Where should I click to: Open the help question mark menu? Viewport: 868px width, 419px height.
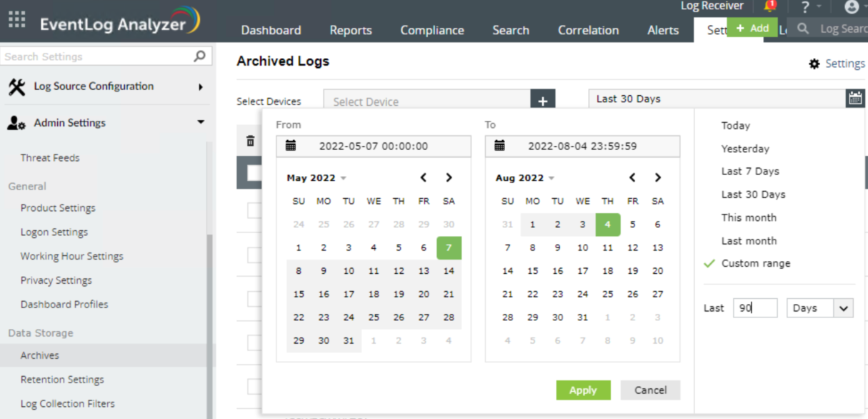[x=805, y=7]
